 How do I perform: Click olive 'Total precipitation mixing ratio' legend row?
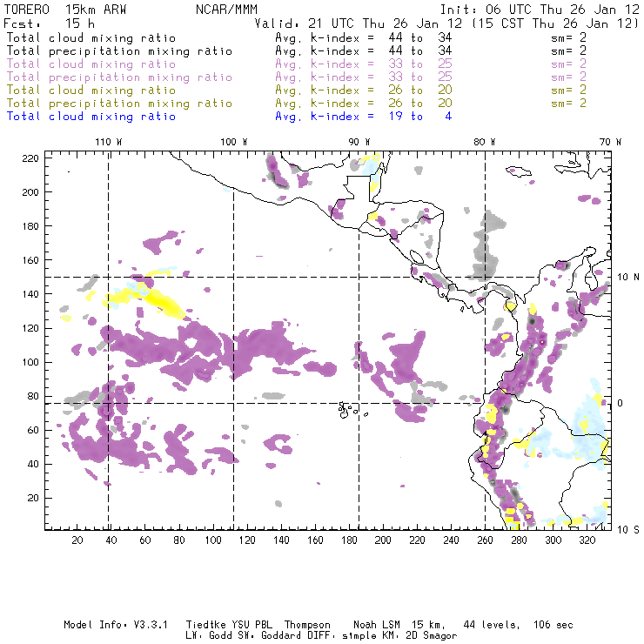tap(296, 103)
